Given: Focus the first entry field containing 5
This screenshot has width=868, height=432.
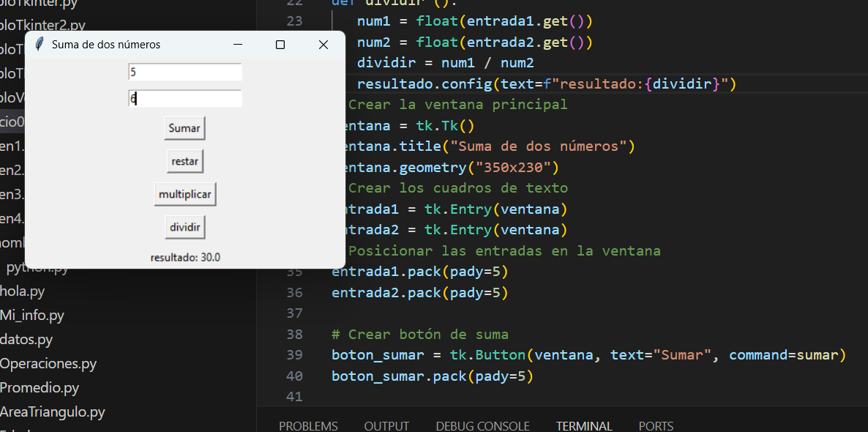Looking at the screenshot, I should (184, 72).
